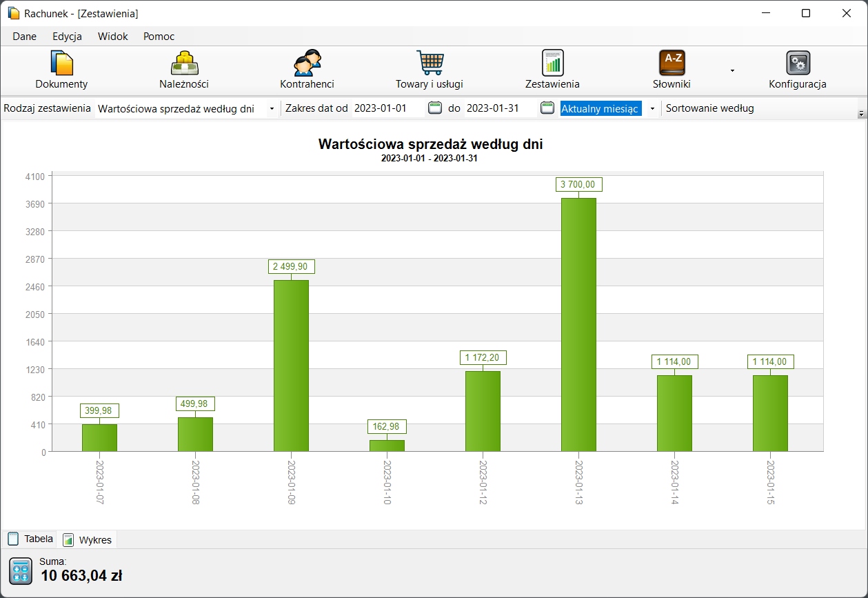The height and width of the screenshot is (598, 868).
Task: Click the start date field 2023-01-01
Action: pos(386,108)
